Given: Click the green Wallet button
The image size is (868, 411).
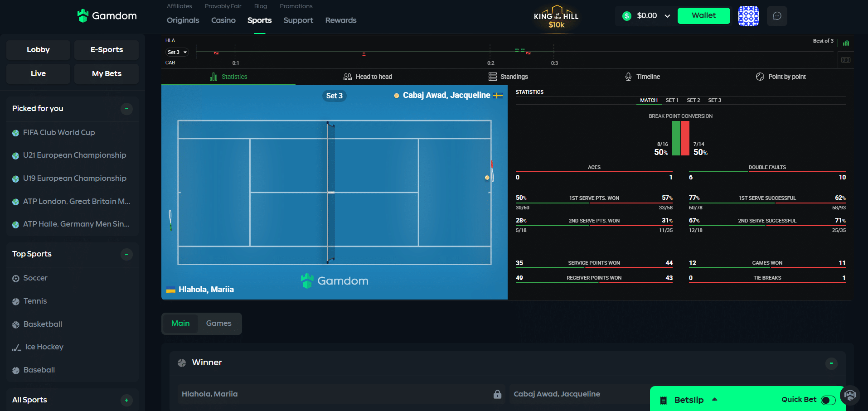Looking at the screenshot, I should [x=703, y=16].
